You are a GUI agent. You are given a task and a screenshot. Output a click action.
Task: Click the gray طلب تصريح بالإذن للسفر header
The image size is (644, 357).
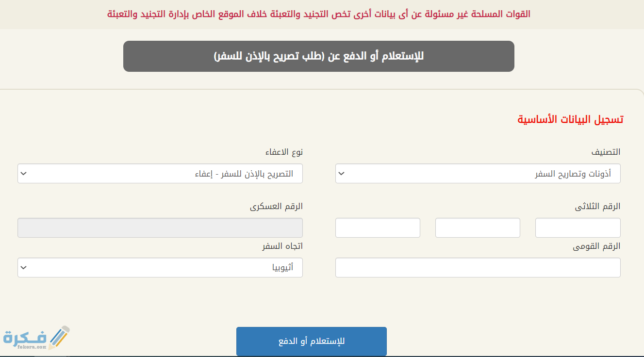[x=319, y=56]
